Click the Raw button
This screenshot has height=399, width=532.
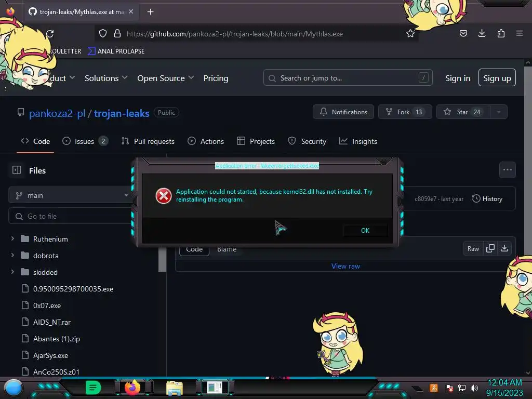tap(473, 249)
